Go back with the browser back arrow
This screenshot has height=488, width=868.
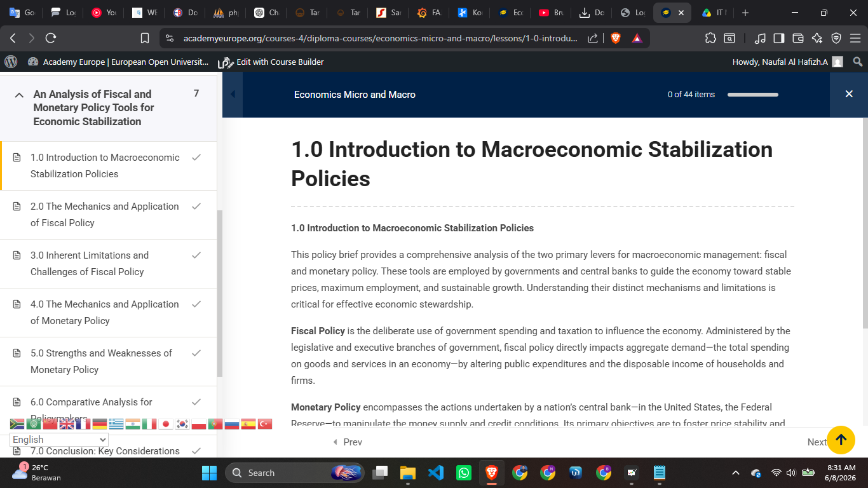[x=13, y=38]
